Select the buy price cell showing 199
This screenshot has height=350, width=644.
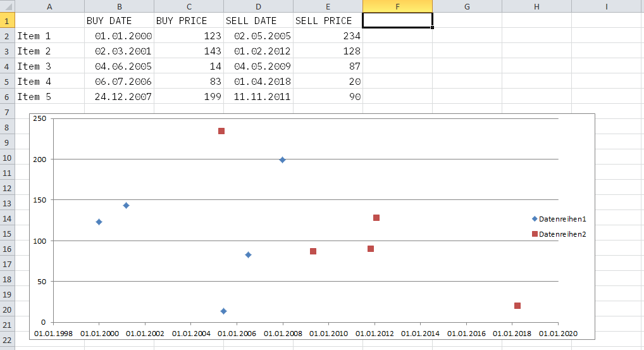click(x=189, y=97)
